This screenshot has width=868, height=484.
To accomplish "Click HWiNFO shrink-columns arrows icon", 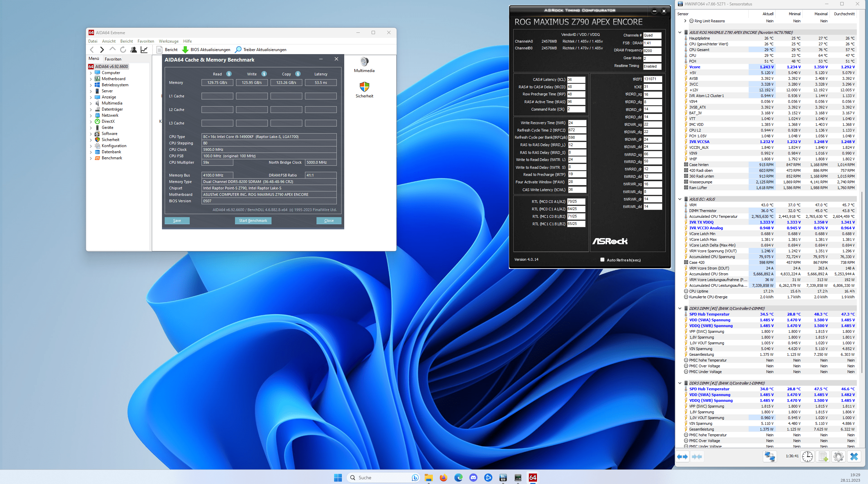I will pyautogui.click(x=697, y=457).
